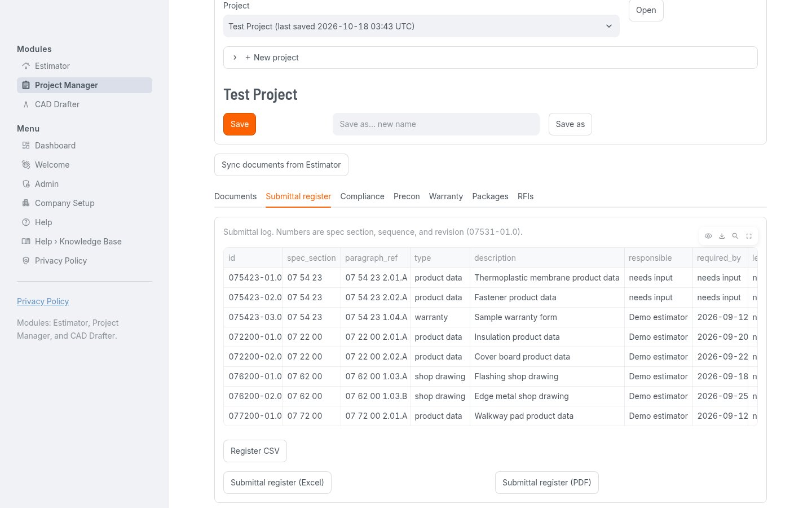Click the 'warranty' type cell
This screenshot has height=508, width=812.
pos(440,317)
